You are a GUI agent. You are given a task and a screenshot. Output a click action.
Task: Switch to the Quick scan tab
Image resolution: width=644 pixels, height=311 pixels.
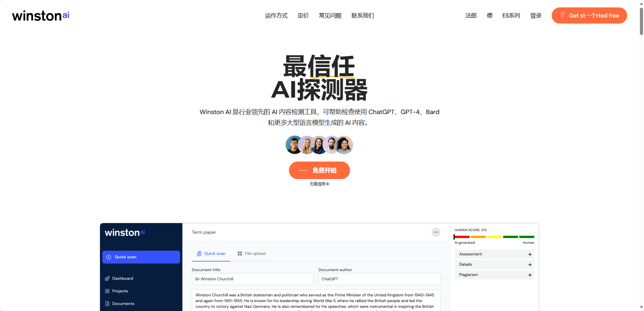point(211,253)
